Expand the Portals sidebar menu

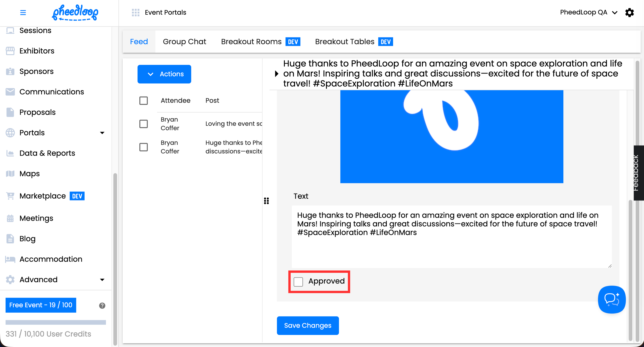pyautogui.click(x=102, y=133)
